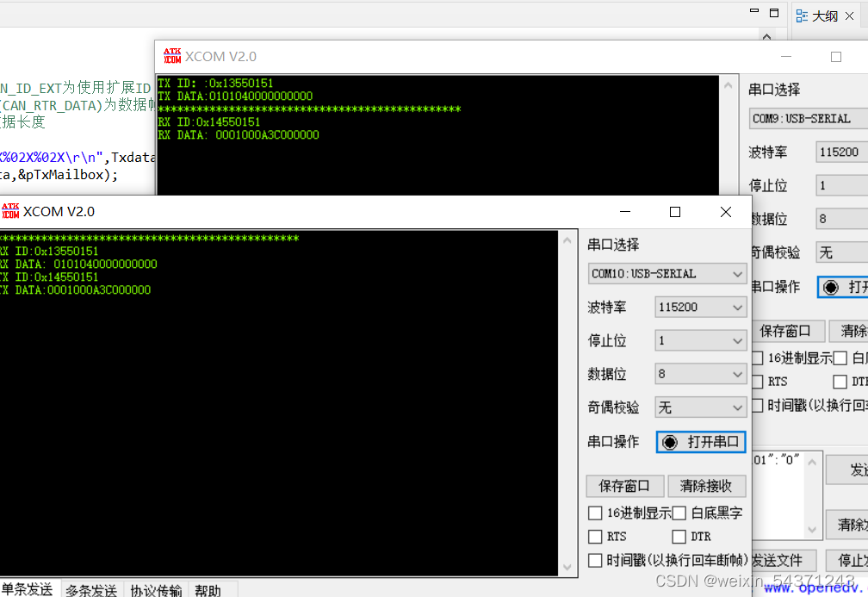The height and width of the screenshot is (597, 868).
Task: Switch to the 多条发送 tab
Action: click(90, 590)
